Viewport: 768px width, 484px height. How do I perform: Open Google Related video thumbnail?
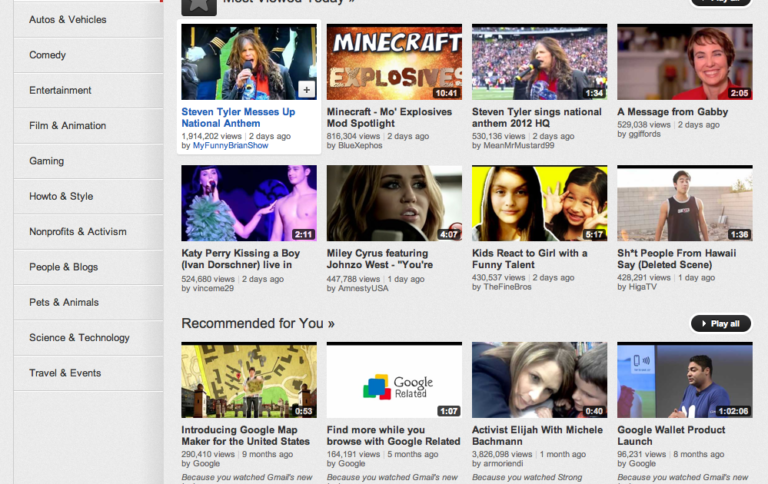(394, 380)
